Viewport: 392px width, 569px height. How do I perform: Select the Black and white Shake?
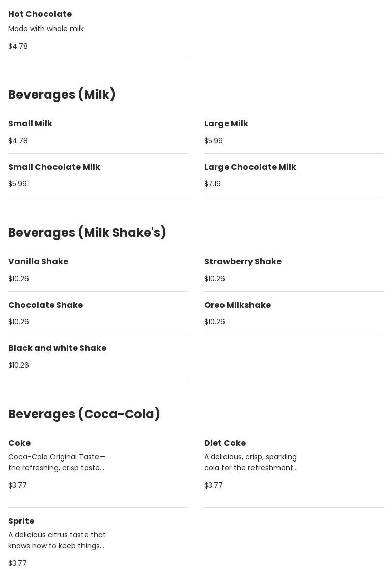57,348
